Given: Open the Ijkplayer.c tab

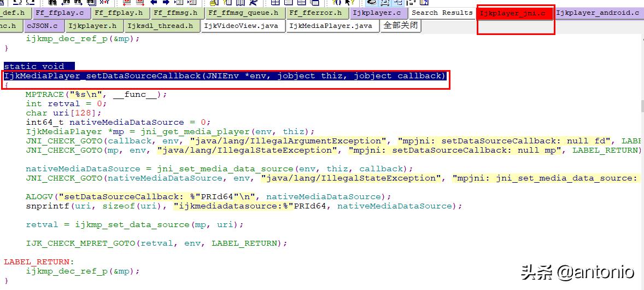Looking at the screenshot, I should [378, 13].
